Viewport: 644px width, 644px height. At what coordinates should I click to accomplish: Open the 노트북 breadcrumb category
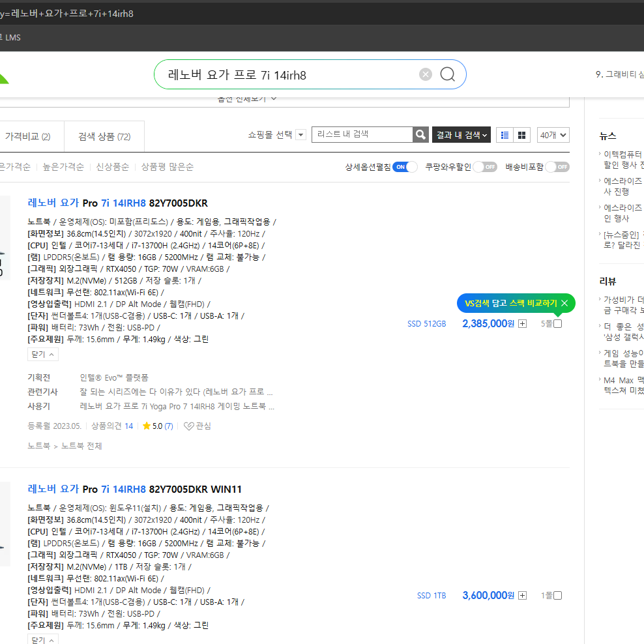(x=38, y=446)
